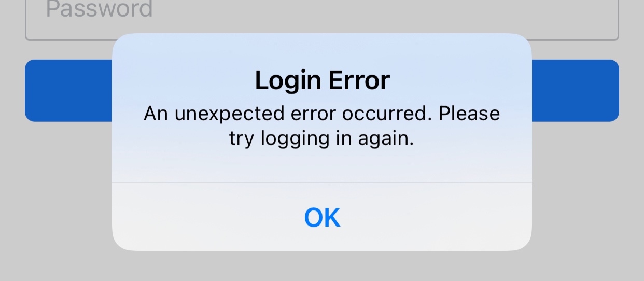Viewport: 644px width, 281px height.
Task: Click the dimmed background beneath the alert
Action: (x=322, y=265)
